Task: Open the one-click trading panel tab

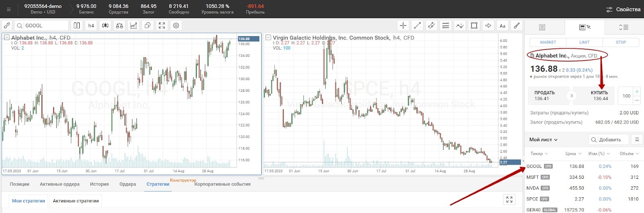Action: [584, 27]
